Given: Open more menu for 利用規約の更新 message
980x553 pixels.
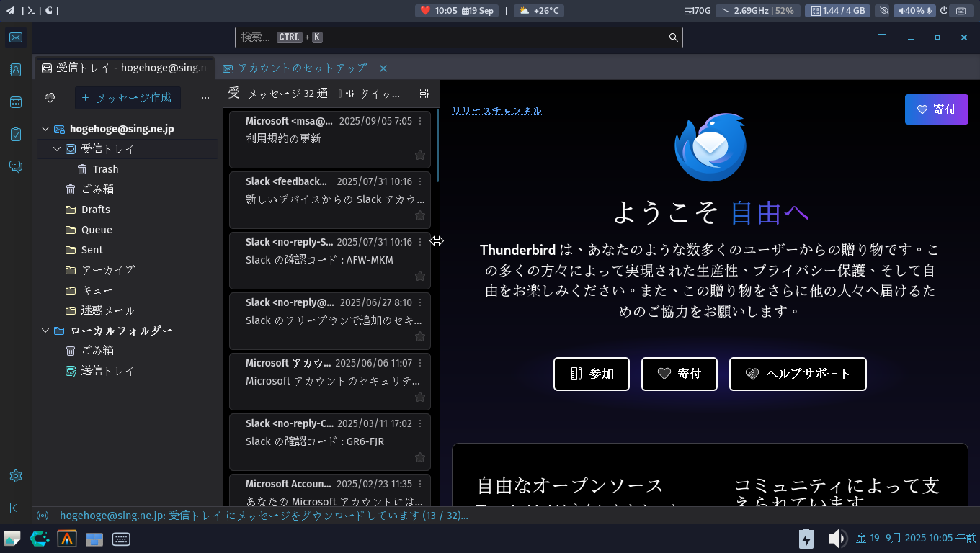Looking at the screenshot, I should click(x=420, y=121).
